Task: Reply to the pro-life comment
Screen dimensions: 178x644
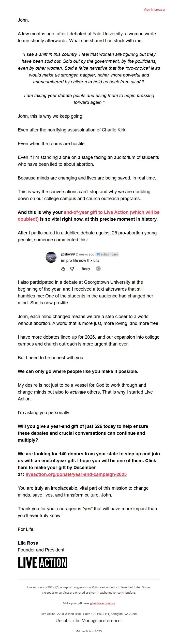Action: point(86,268)
